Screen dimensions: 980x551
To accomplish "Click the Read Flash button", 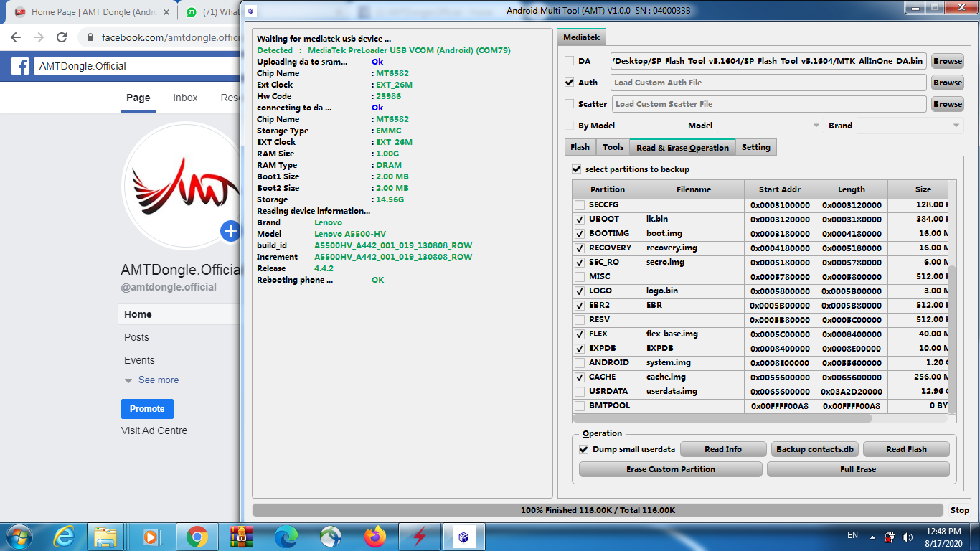I will (906, 449).
